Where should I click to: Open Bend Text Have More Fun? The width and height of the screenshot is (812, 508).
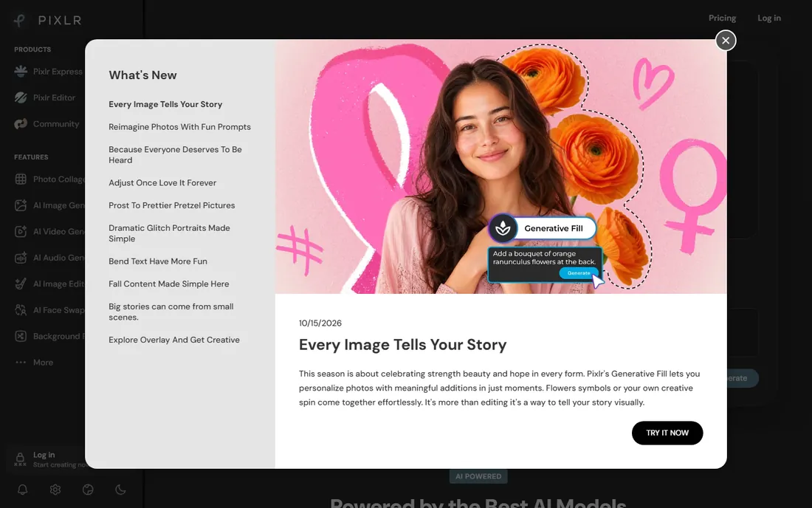click(x=158, y=261)
